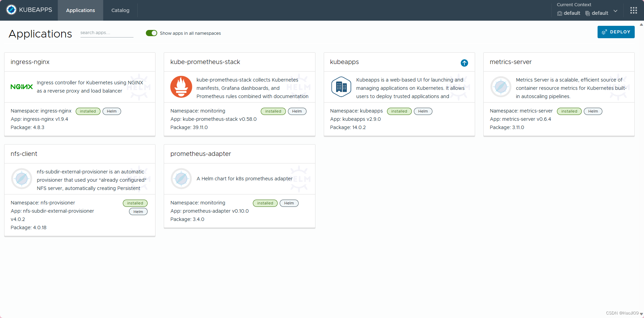Click the kubeapps update available arrow icon
The width and height of the screenshot is (644, 318).
coord(464,63)
